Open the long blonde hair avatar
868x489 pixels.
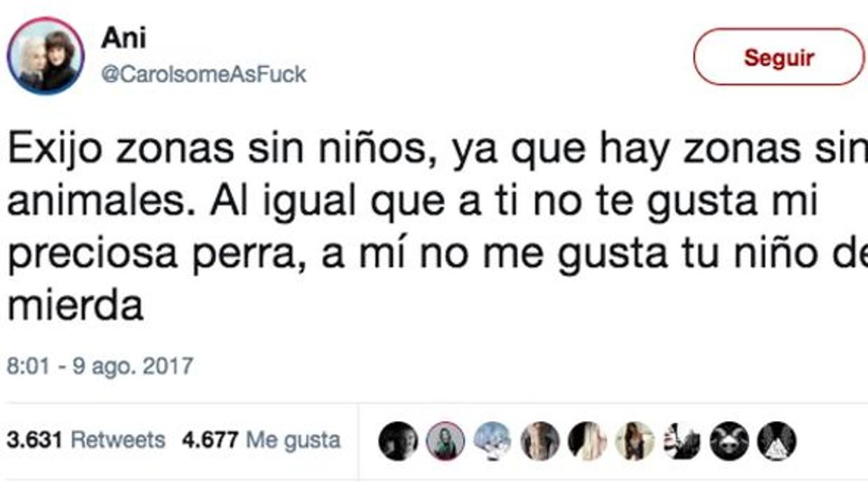coord(587,441)
